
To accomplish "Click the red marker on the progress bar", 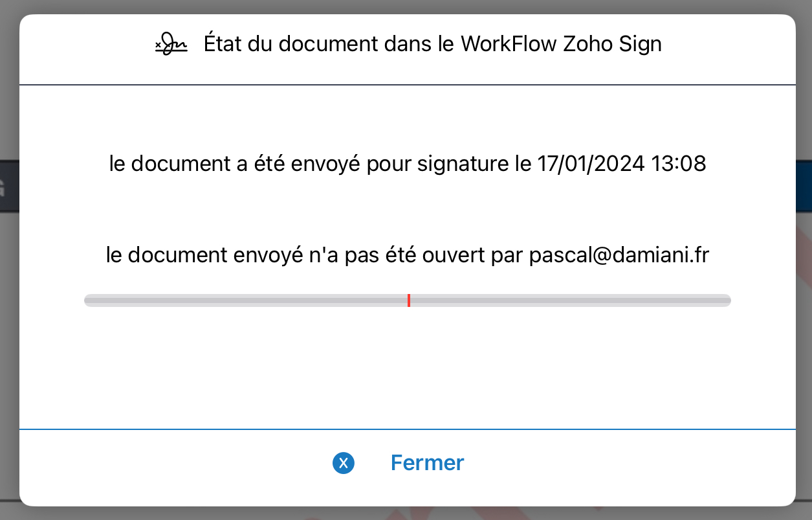I will [x=409, y=300].
